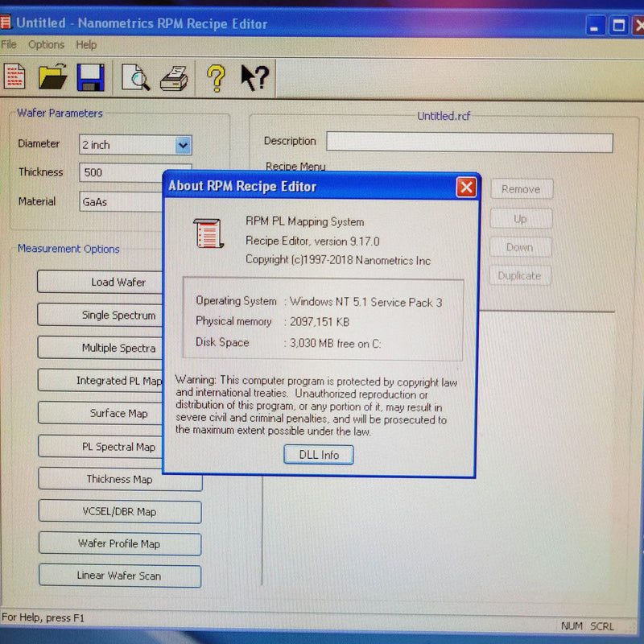Click the 'For Help, press F1' status text

pyautogui.click(x=43, y=617)
